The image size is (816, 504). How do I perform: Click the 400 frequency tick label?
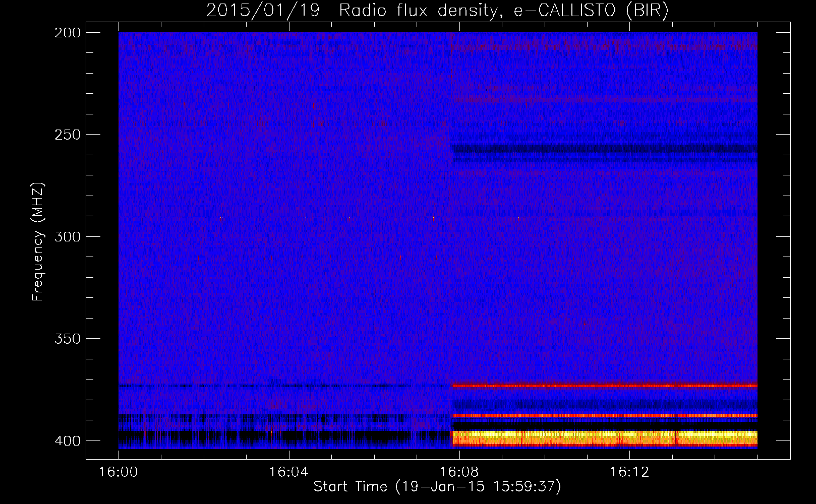[68, 440]
